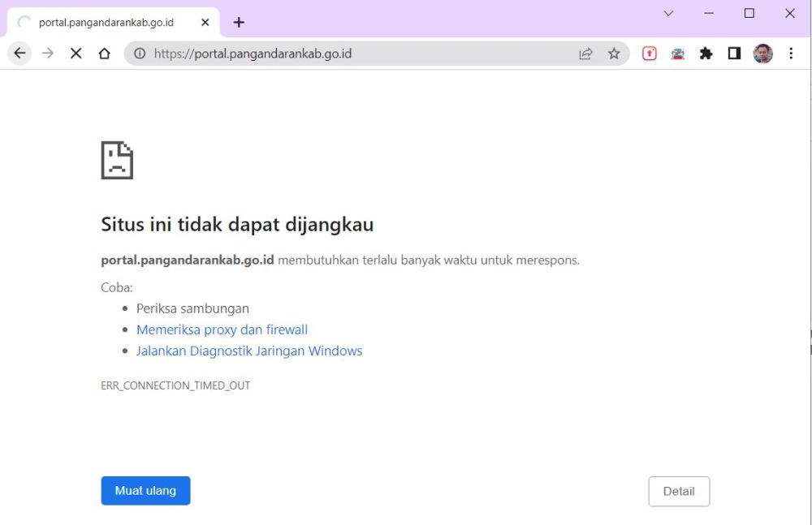Viewport: 812px width, 525px height.
Task: Expand the tab search chevron
Action: (x=669, y=14)
